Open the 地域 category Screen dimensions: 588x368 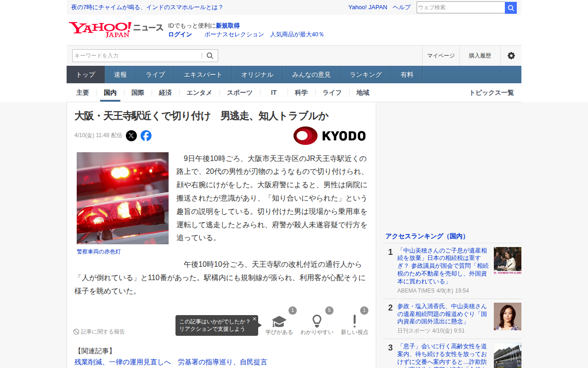[363, 92]
